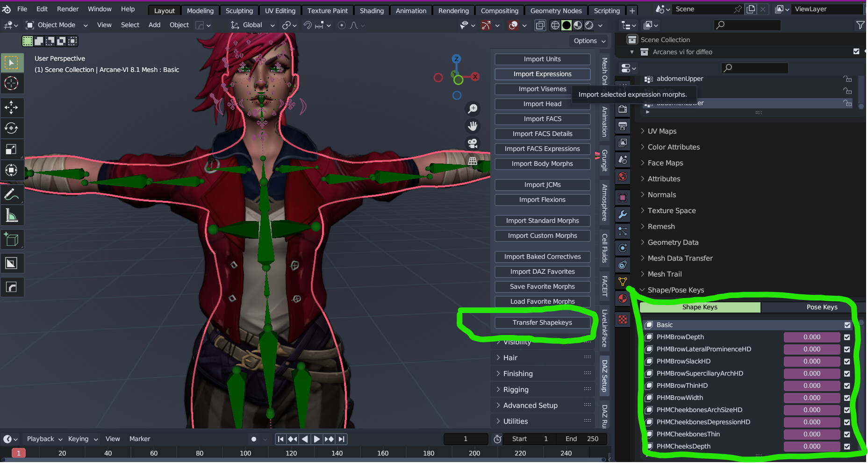Select the Transform tool
This screenshot has width=868, height=463.
click(11, 170)
